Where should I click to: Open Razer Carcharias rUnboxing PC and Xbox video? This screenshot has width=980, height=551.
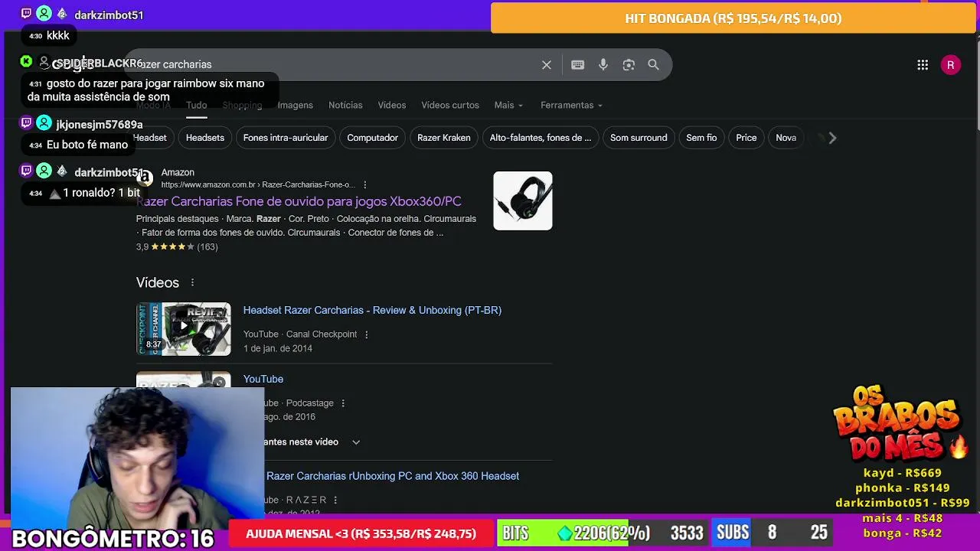393,476
